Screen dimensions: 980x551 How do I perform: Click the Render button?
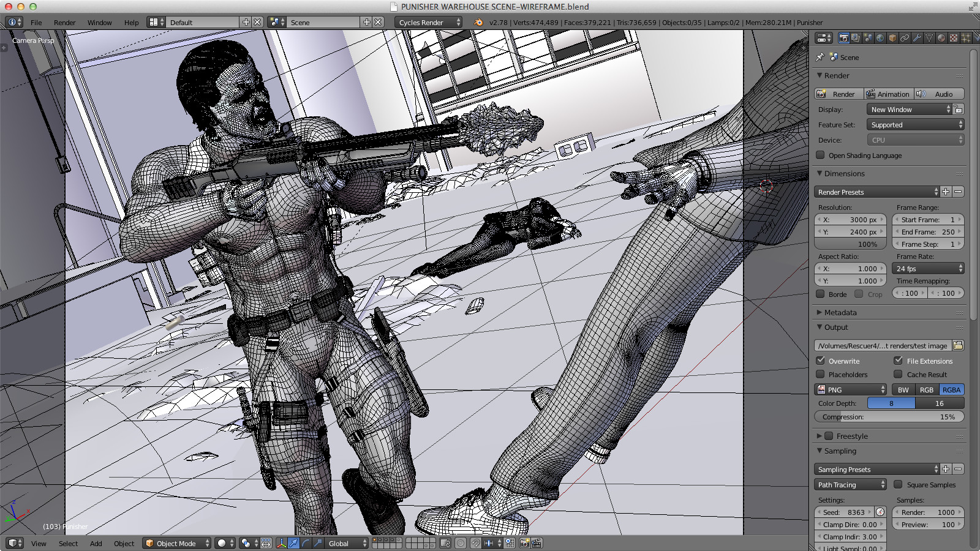click(839, 94)
